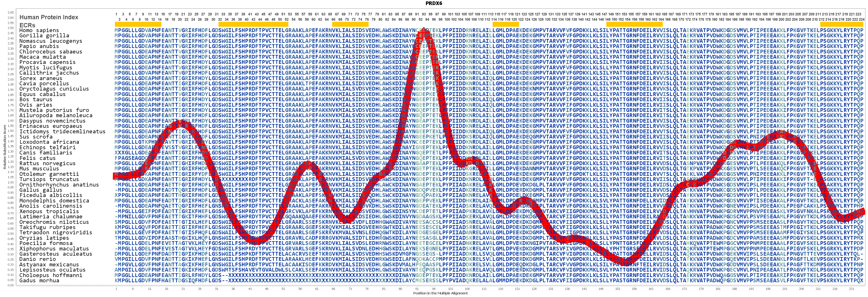Select the Gorilla gorilla sequence row label
This screenshot has height=297, width=868.
[44, 35]
